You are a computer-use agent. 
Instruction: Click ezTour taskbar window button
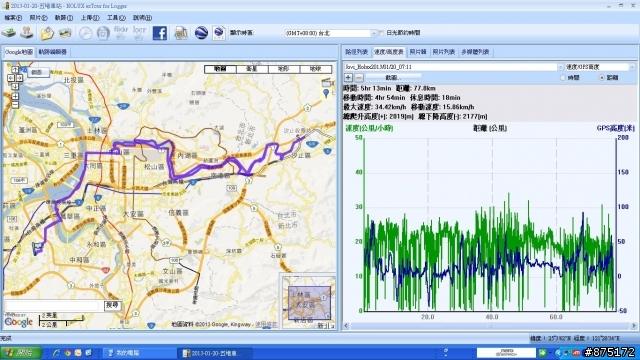coord(214,353)
